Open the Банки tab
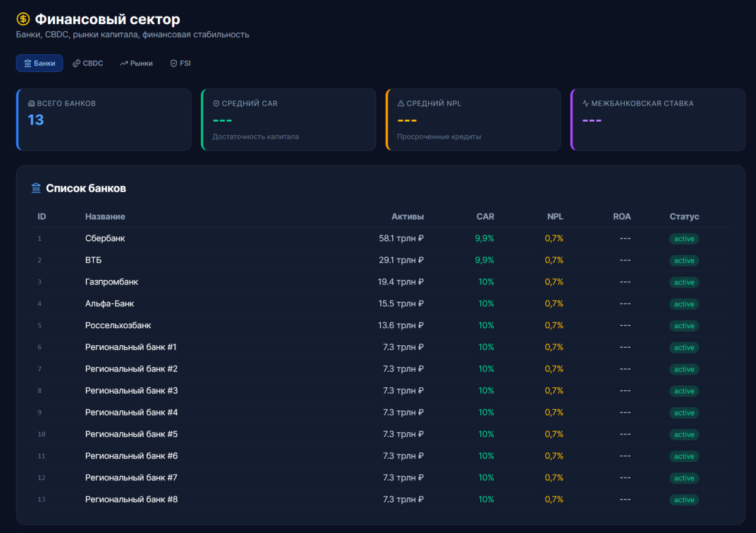Viewport: 756px width, 533px height. pos(40,63)
